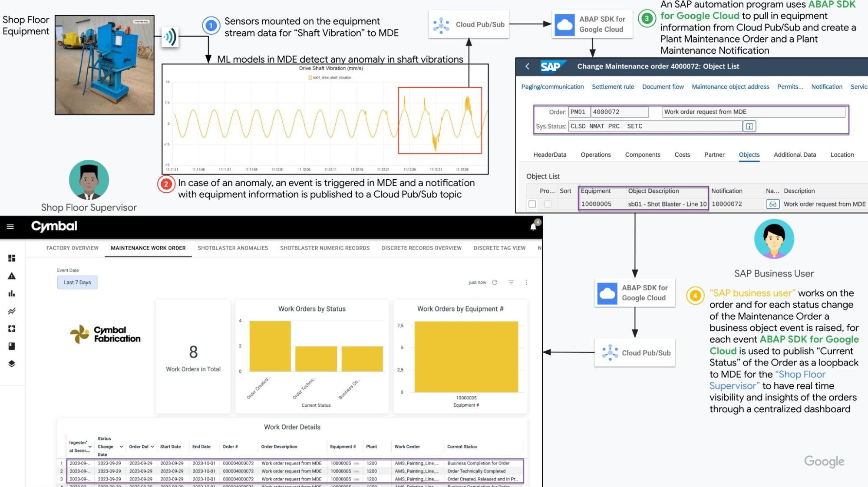This screenshot has height=487, width=868.
Task: Open the Status Change Date column chevron
Action: [121, 447]
